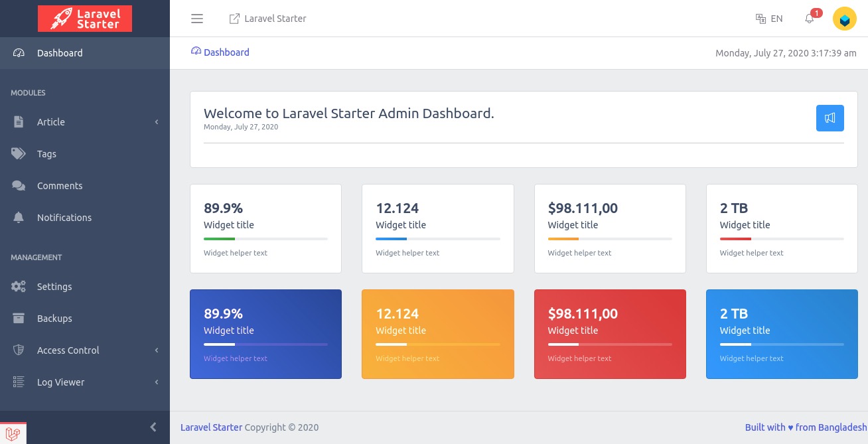This screenshot has width=868, height=444.
Task: Click 'Copyright © 2020' footer text
Action: [281, 427]
